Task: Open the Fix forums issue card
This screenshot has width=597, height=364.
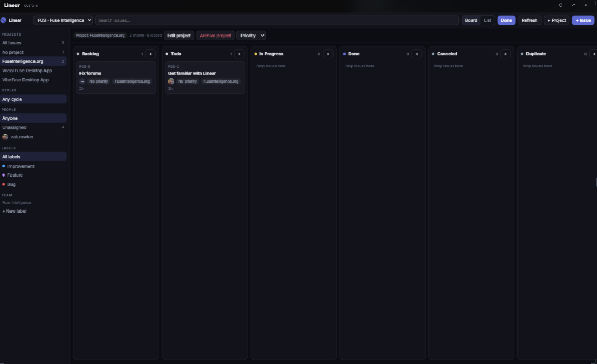Action: pyautogui.click(x=116, y=78)
